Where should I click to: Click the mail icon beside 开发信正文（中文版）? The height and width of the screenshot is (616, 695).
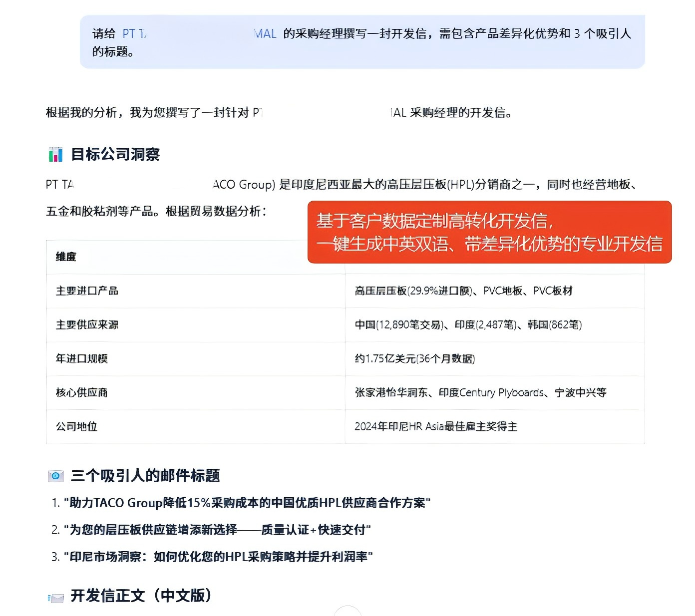click(55, 597)
